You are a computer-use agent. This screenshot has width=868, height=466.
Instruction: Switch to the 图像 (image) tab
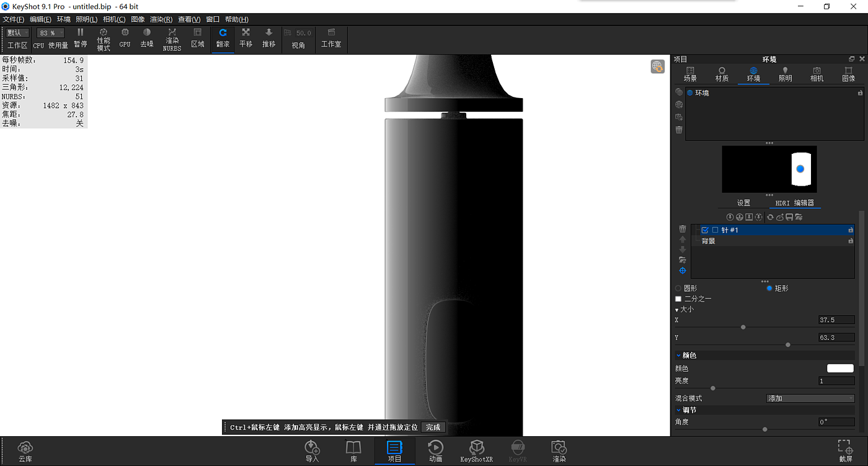pos(848,74)
